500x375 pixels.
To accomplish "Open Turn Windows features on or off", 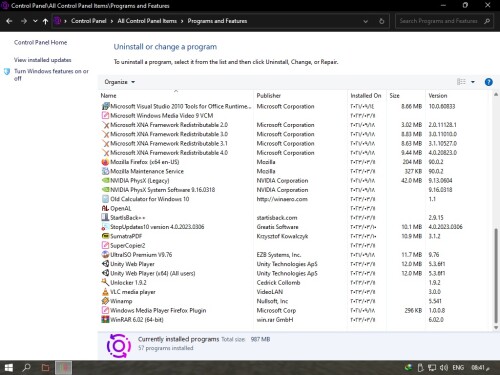I will tap(51, 75).
